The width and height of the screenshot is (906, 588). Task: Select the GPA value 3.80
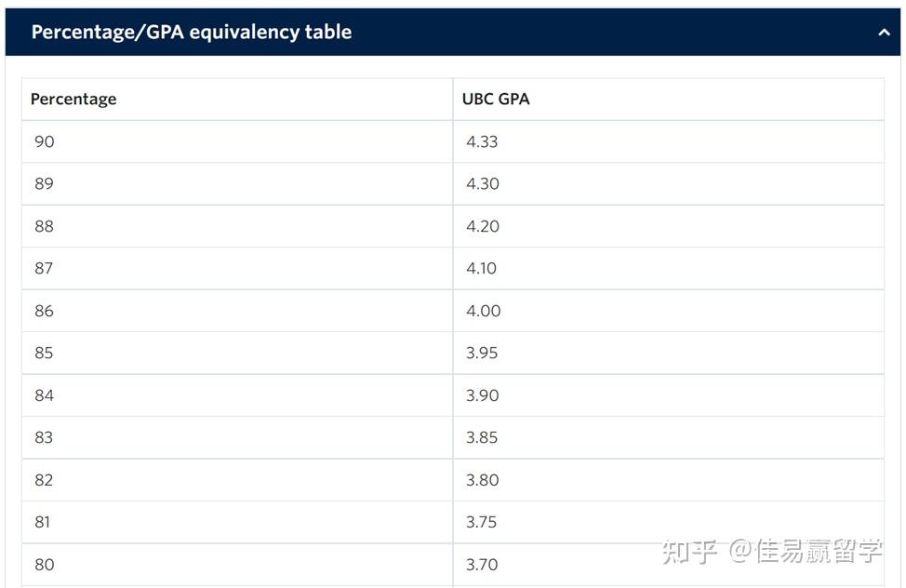pyautogui.click(x=483, y=479)
